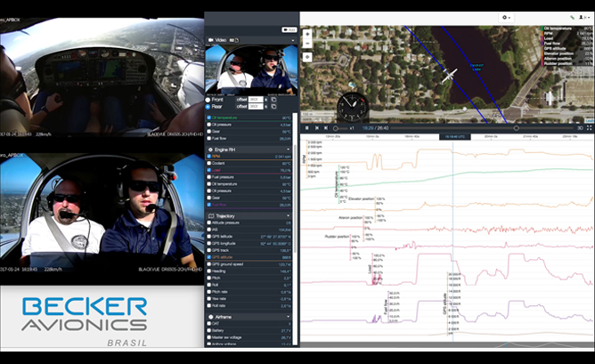
Task: Click the Add video button
Action: pyautogui.click(x=289, y=29)
